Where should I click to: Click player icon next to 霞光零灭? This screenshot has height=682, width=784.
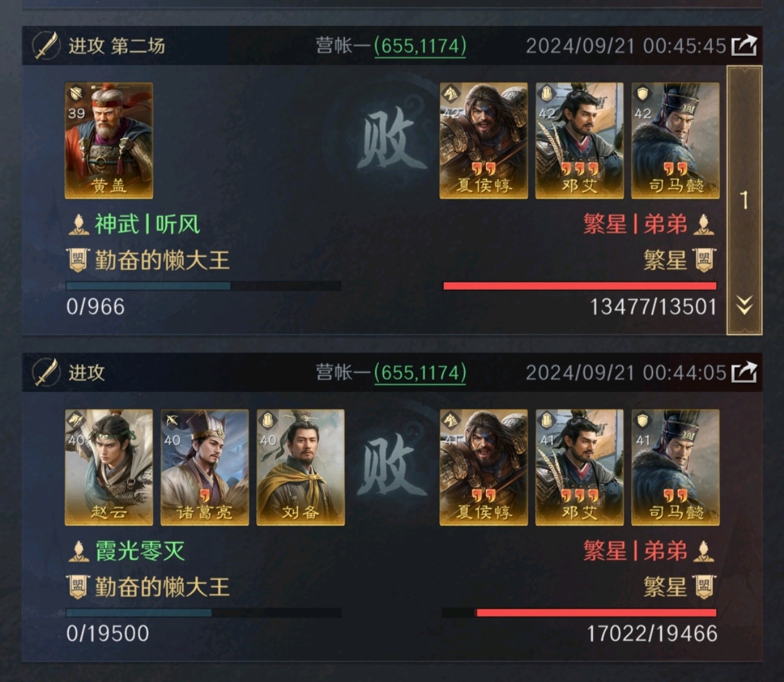(78, 551)
